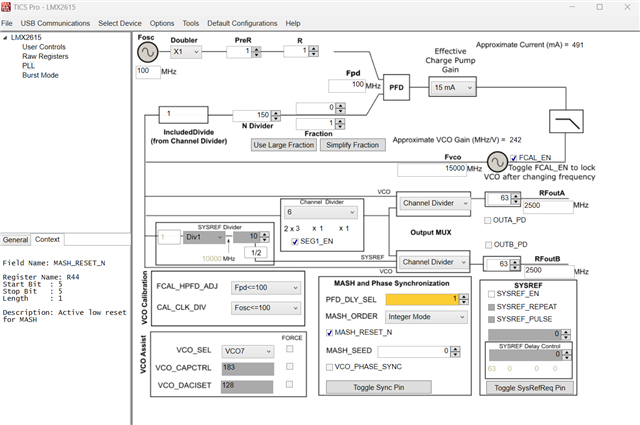This screenshot has width=640, height=425.
Task: Click the MASH_SEED spinner arrows
Action: coord(455,352)
